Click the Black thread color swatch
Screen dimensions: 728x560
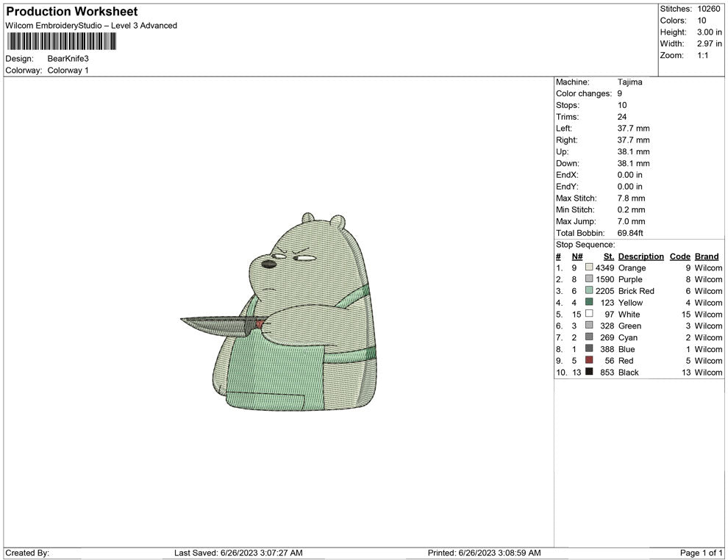coord(589,372)
